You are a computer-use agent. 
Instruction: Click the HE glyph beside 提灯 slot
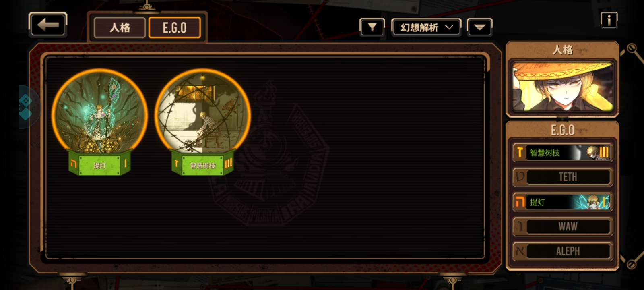[520, 202]
